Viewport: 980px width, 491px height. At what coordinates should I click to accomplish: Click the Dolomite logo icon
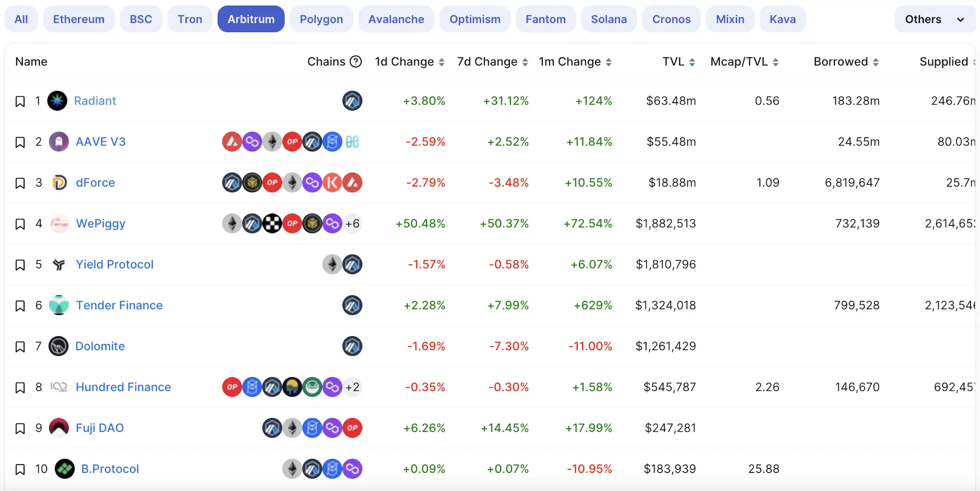(x=59, y=346)
